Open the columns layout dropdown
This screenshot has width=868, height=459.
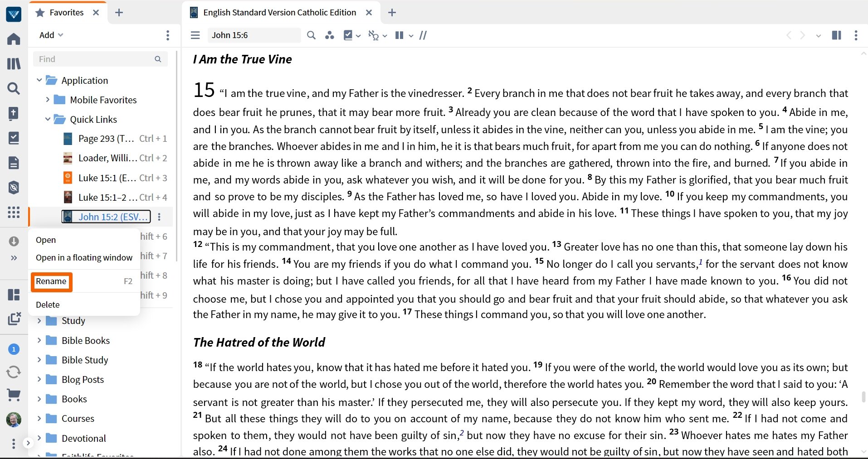[x=404, y=35]
